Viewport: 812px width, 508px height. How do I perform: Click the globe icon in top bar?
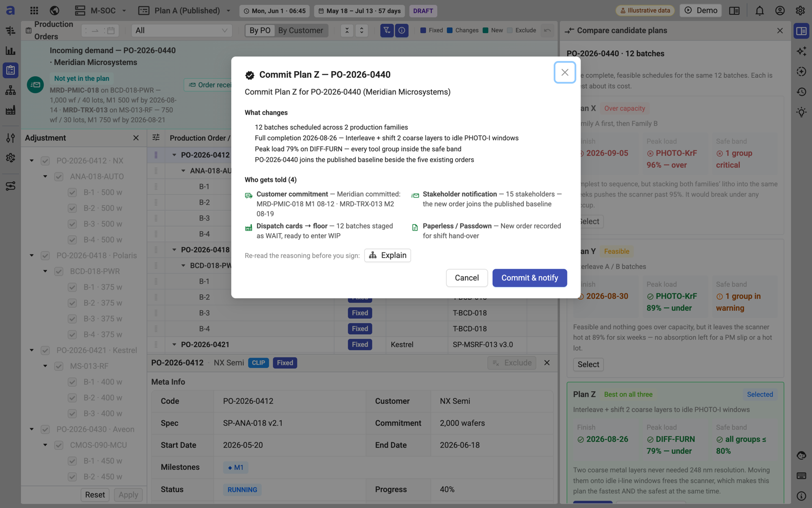point(54,10)
